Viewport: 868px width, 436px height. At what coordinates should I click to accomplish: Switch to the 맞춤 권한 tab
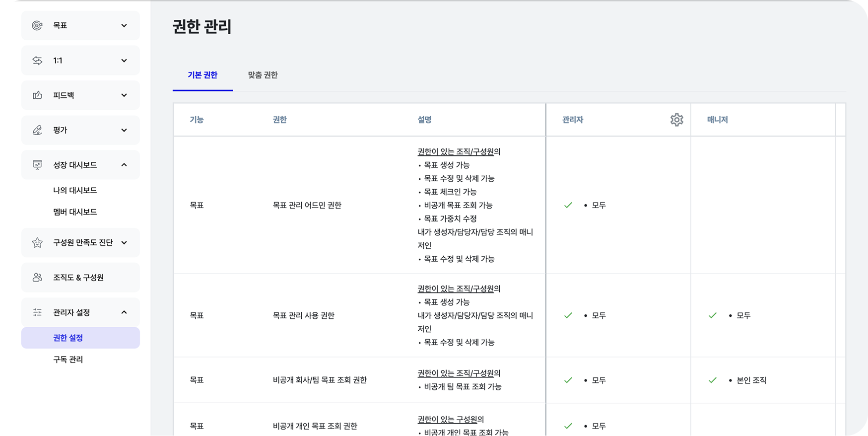click(263, 75)
